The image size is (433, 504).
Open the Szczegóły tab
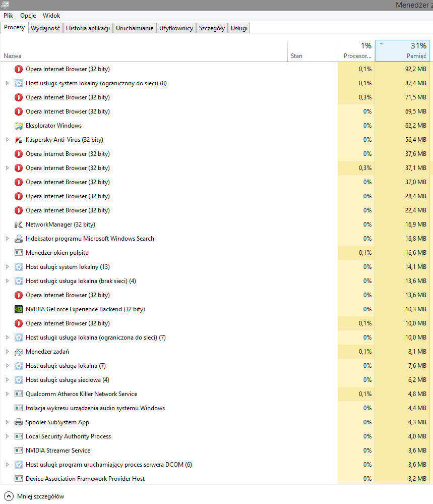tap(212, 28)
